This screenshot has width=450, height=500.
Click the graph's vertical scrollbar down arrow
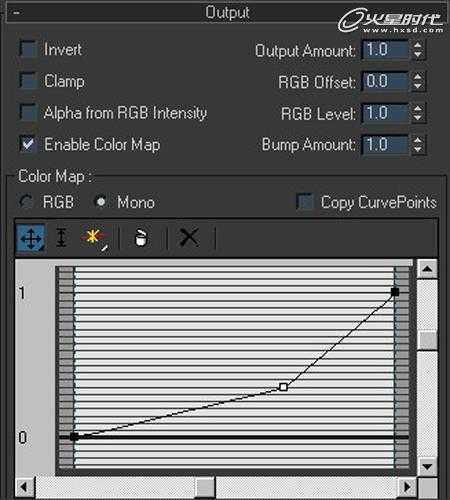(427, 466)
